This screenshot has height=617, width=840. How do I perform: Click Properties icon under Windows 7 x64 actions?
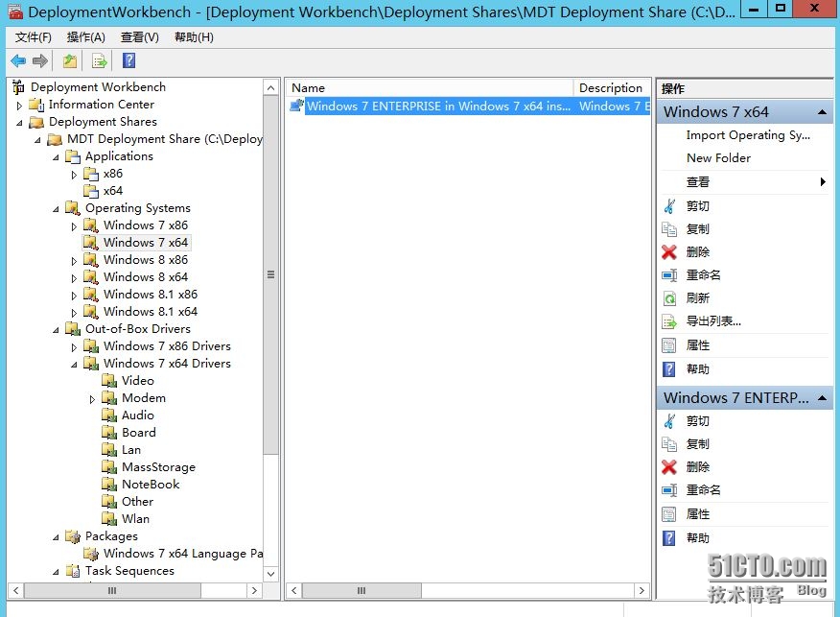pyautogui.click(x=669, y=345)
